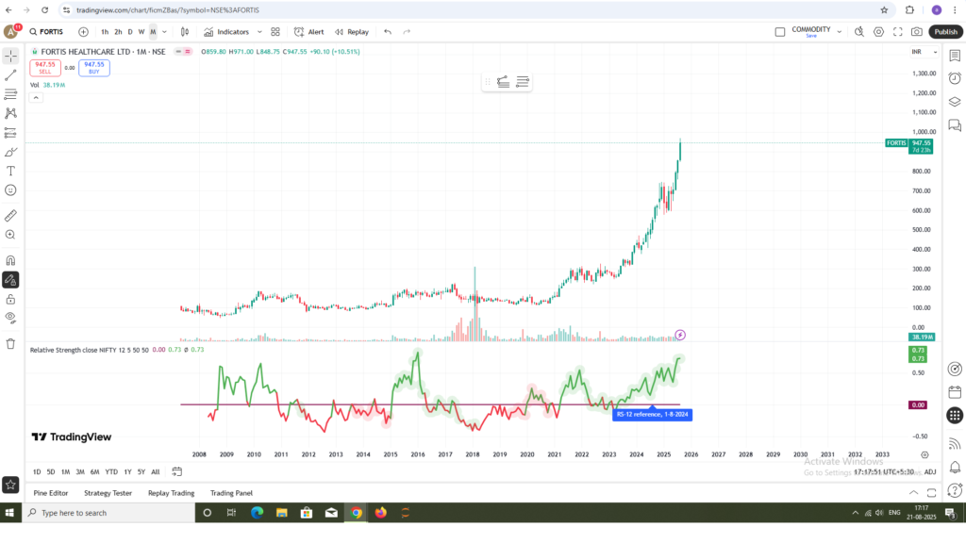Open the notifications bell icon
This screenshot has height=560, width=966.
coord(955,467)
